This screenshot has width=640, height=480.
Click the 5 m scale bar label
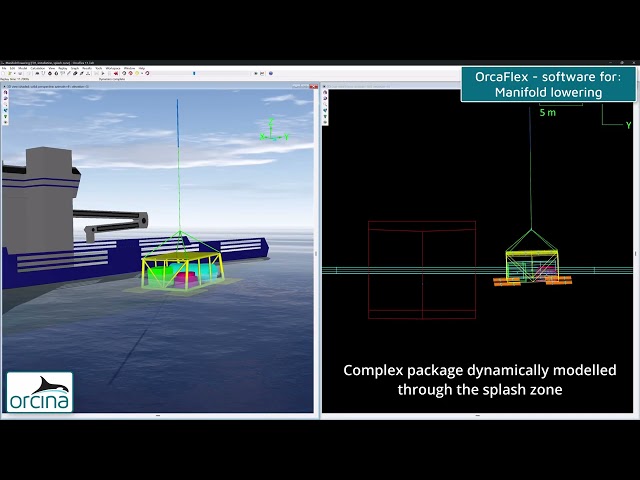547,113
